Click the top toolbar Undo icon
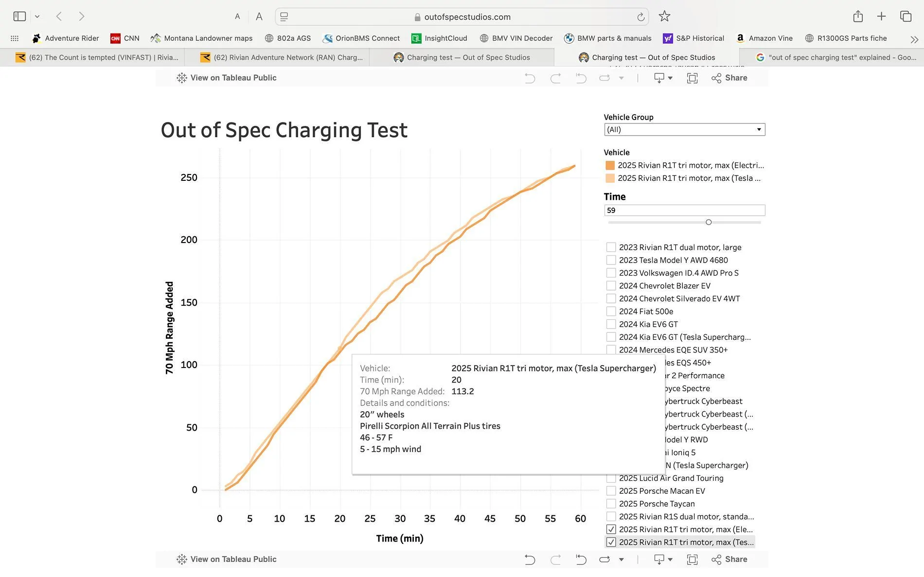 click(x=530, y=78)
